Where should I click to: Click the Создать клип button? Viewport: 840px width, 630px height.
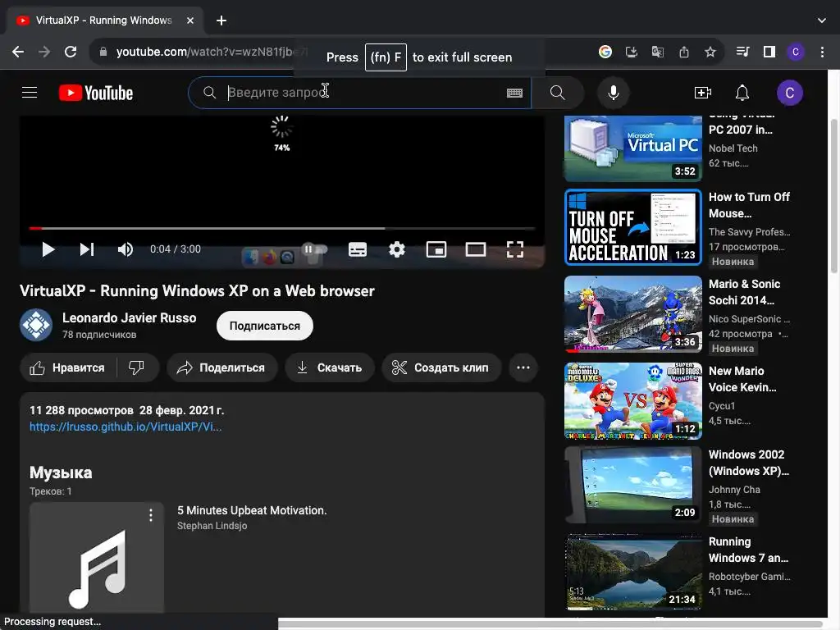(x=441, y=367)
